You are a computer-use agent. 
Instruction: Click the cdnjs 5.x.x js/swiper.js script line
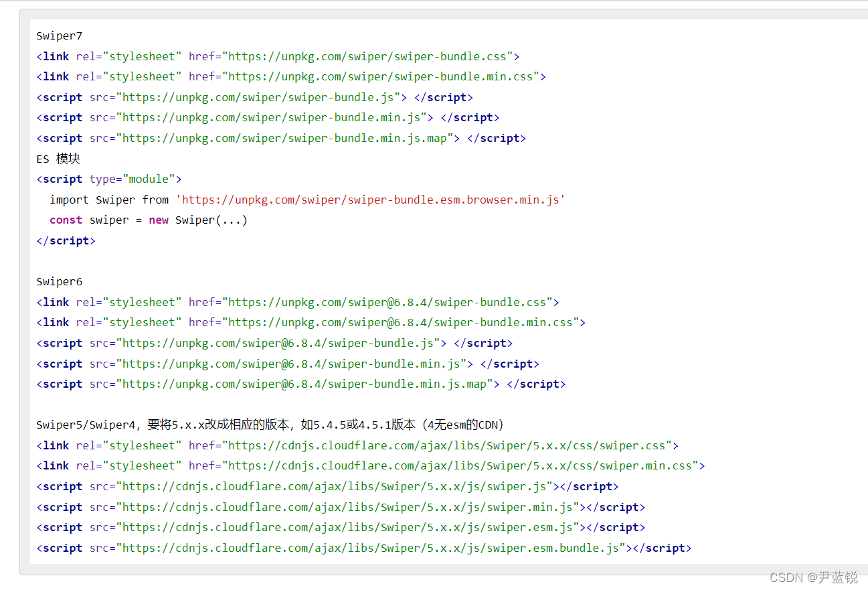coord(327,486)
